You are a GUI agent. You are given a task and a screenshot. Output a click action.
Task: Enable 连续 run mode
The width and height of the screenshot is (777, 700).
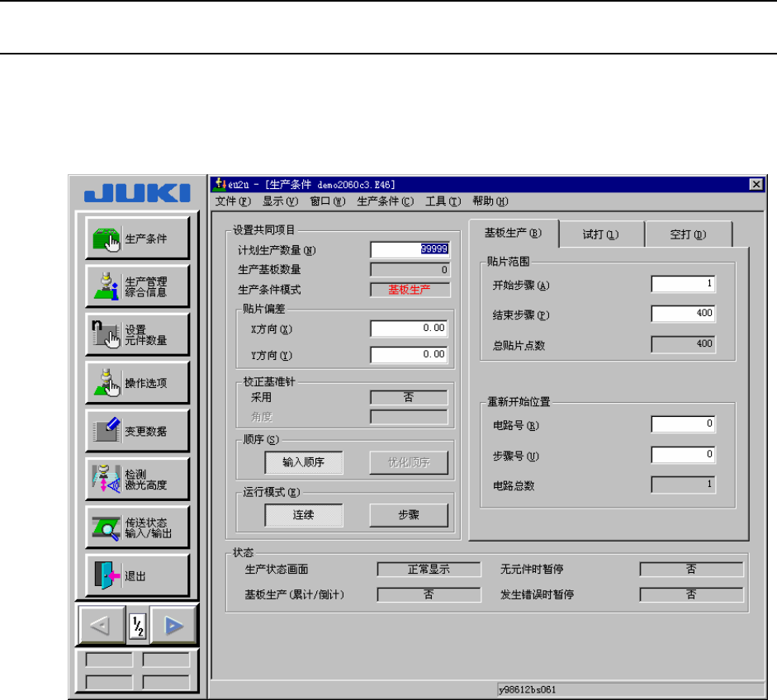click(303, 515)
